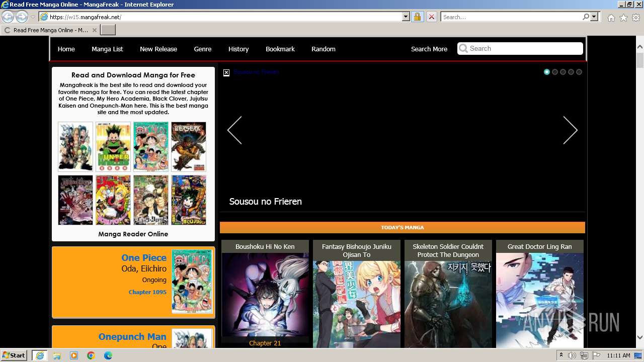
Task: Open Microsoft Edge from taskbar
Action: (x=108, y=355)
